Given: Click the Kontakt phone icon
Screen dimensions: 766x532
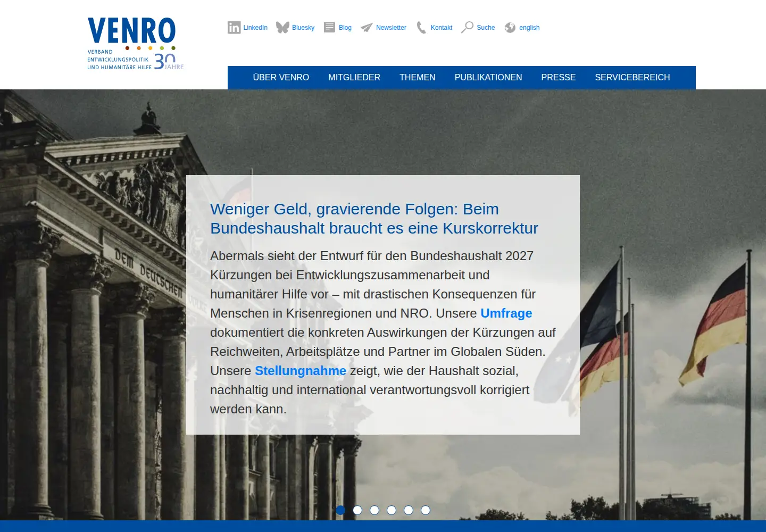Looking at the screenshot, I should click(421, 28).
